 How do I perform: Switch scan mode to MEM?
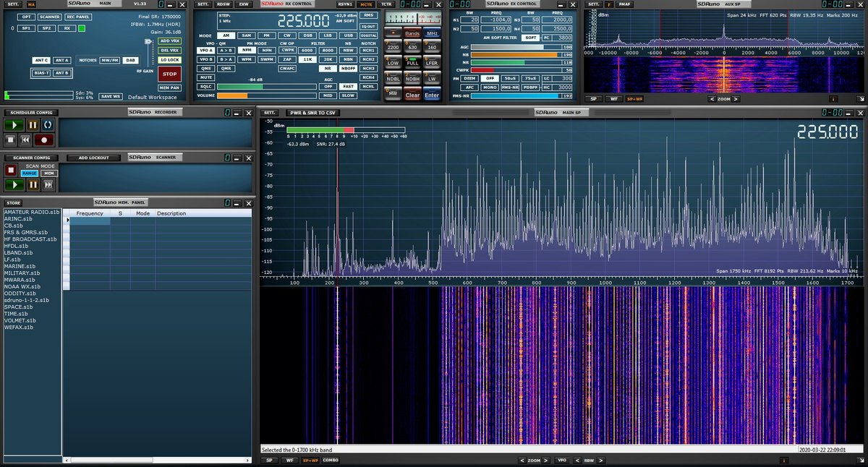[x=48, y=173]
